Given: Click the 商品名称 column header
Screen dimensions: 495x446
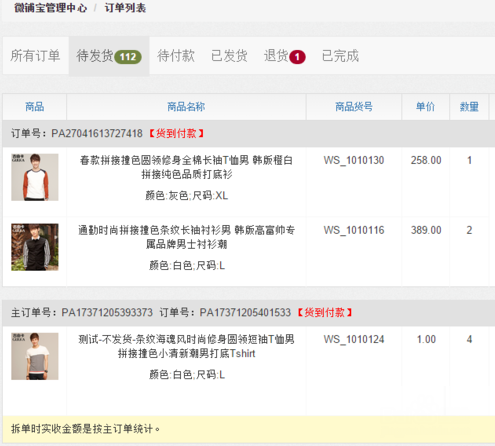Looking at the screenshot, I should (186, 107).
